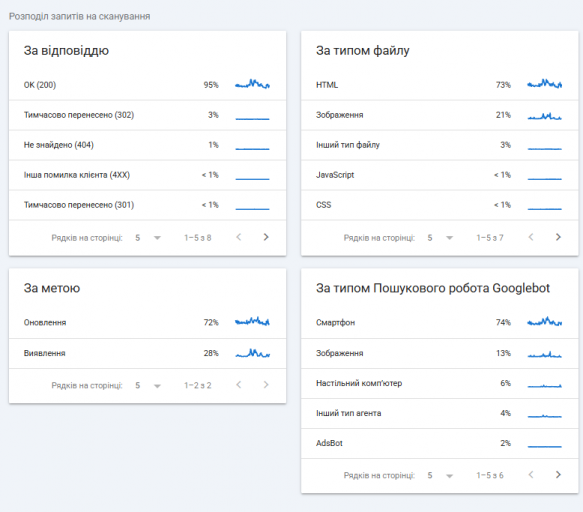Open the 'OK (200)' response row

click(x=148, y=85)
